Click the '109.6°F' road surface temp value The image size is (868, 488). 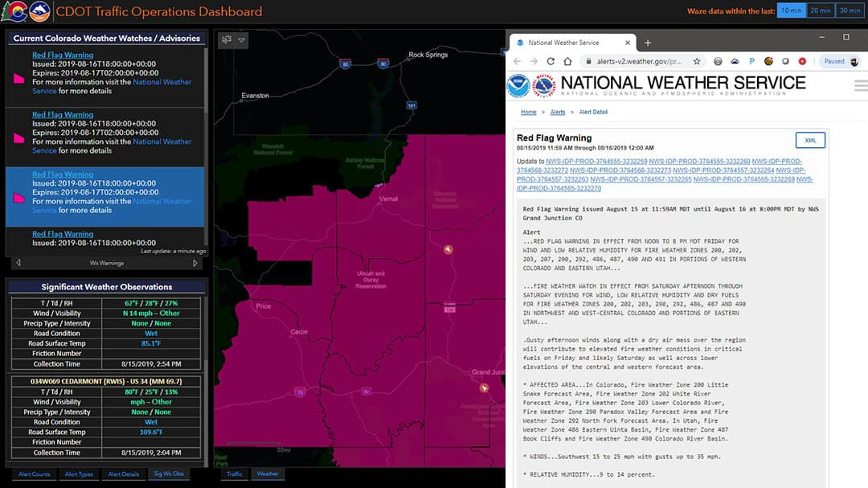151,432
